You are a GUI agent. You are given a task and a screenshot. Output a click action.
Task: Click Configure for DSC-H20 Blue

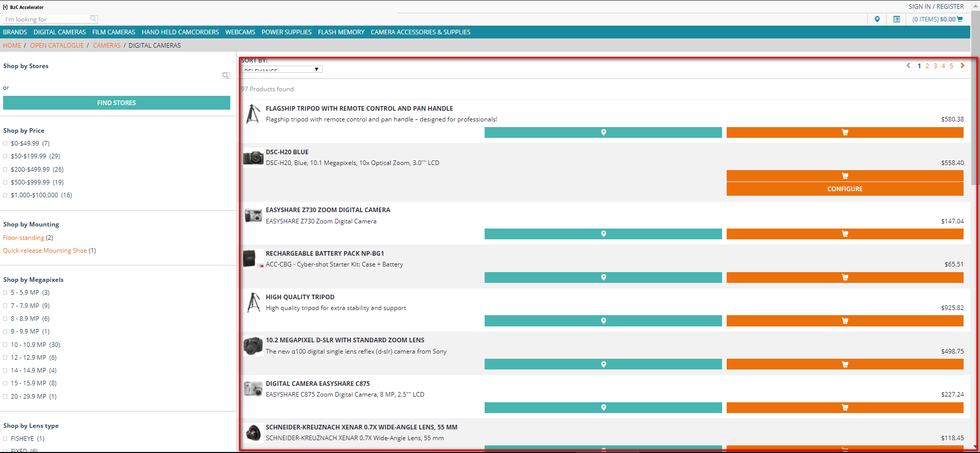845,189
